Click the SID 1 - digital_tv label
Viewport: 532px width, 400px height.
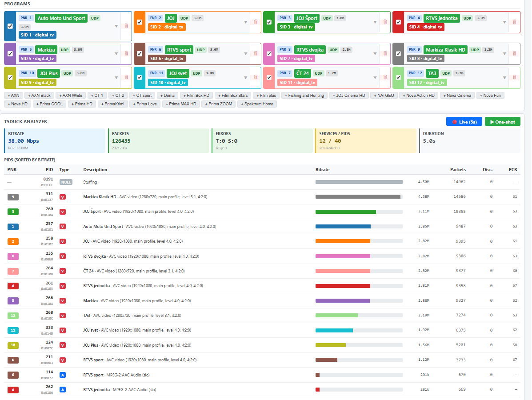[37, 35]
